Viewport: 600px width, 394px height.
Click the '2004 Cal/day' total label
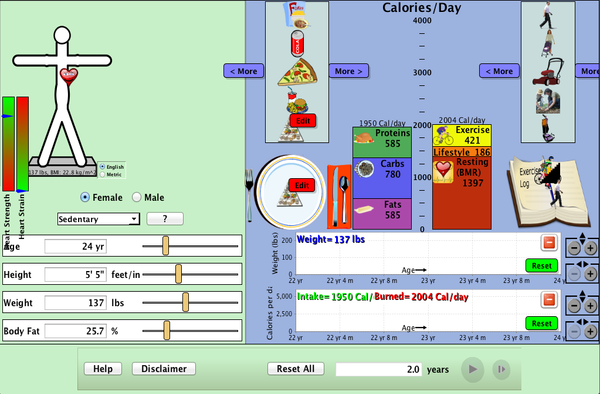point(461,120)
